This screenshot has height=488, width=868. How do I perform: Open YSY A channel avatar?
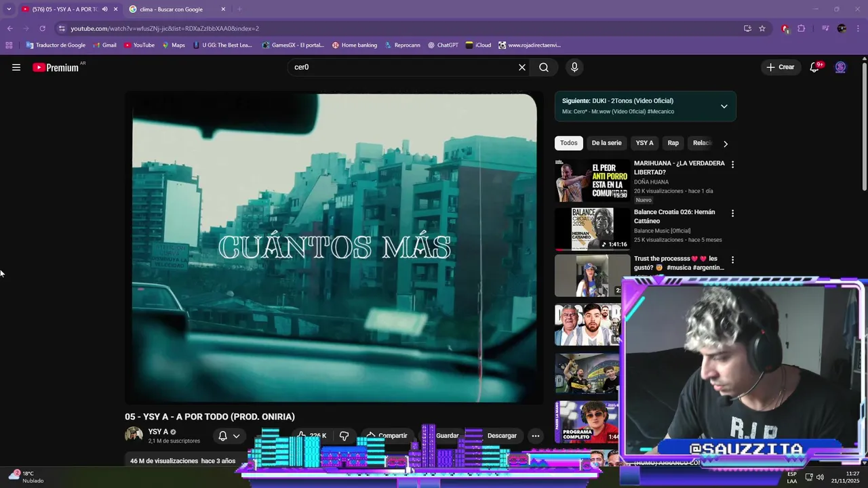134,435
